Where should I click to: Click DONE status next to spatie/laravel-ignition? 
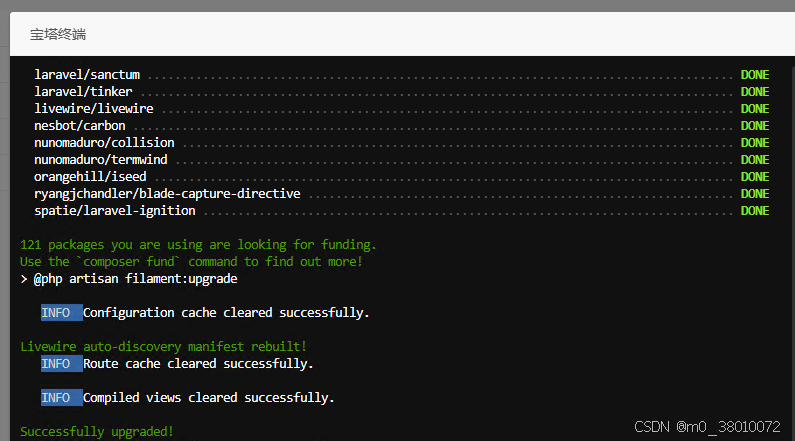tap(755, 211)
